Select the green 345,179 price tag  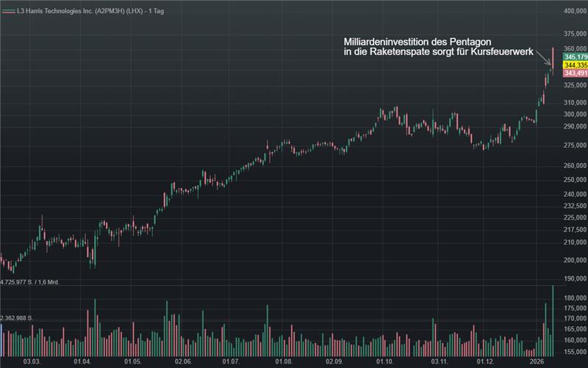click(x=576, y=57)
